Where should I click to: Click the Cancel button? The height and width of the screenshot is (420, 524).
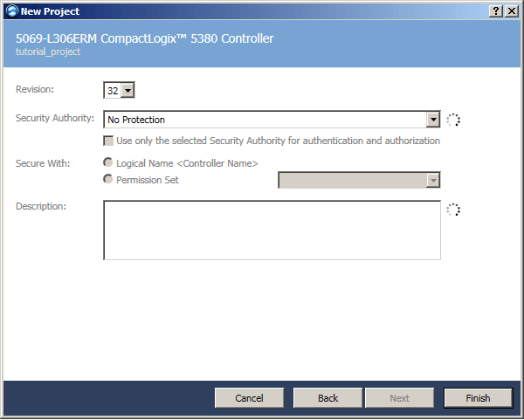(249, 398)
